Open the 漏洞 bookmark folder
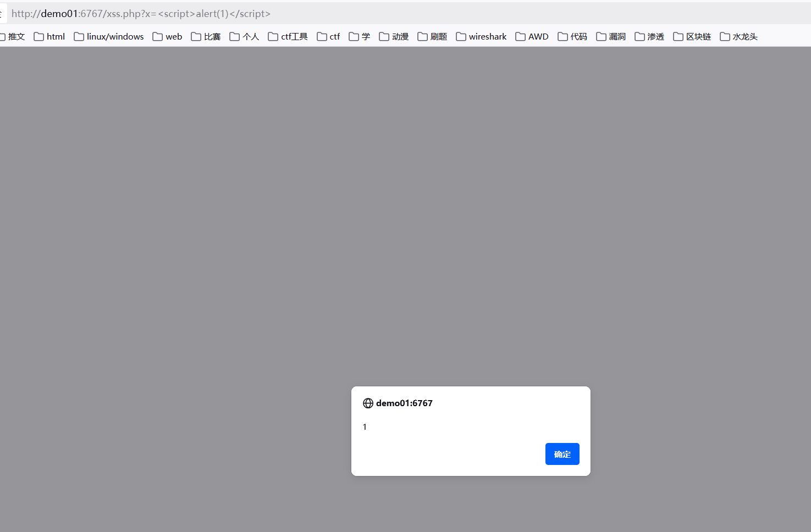The image size is (811, 532). [x=611, y=37]
